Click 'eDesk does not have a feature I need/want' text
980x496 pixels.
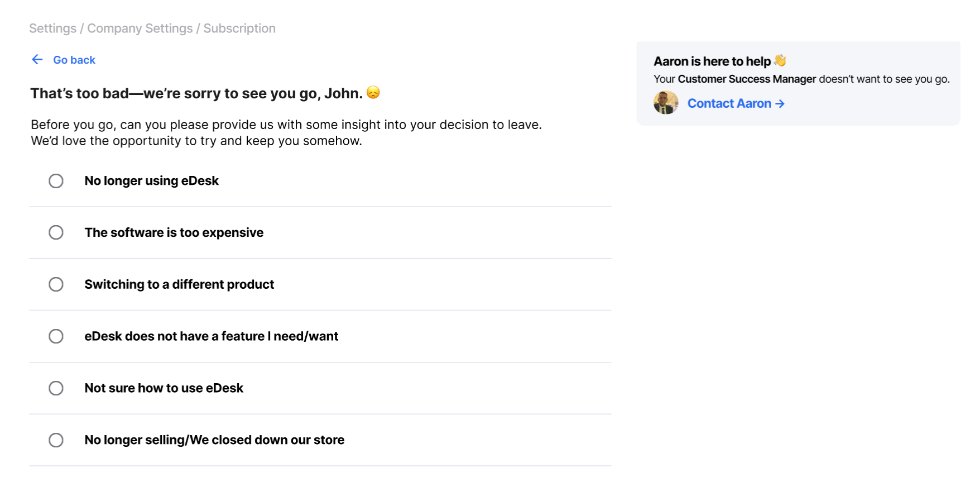point(211,336)
